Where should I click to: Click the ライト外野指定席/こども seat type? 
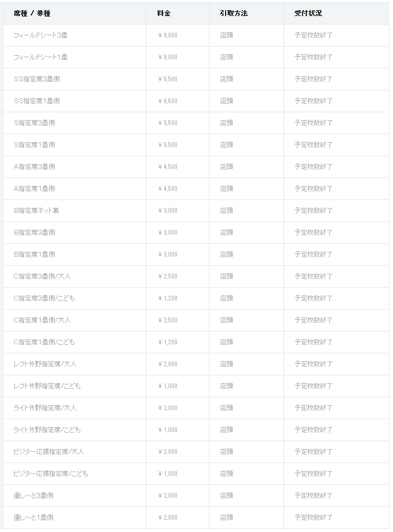point(47,430)
